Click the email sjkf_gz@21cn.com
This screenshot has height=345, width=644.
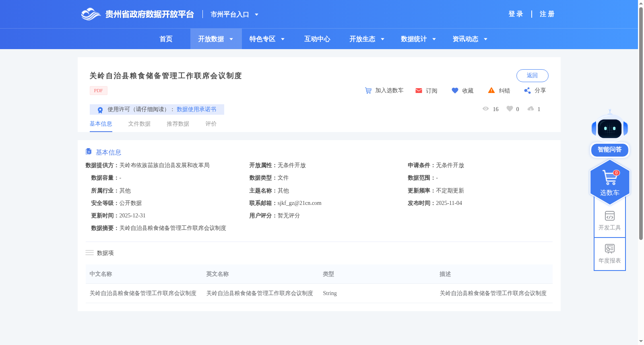[299, 203]
